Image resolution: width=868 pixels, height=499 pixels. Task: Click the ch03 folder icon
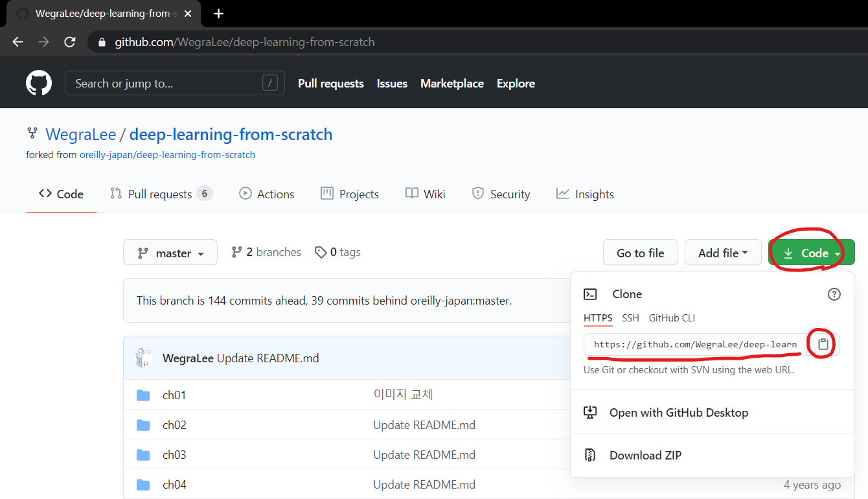point(143,455)
